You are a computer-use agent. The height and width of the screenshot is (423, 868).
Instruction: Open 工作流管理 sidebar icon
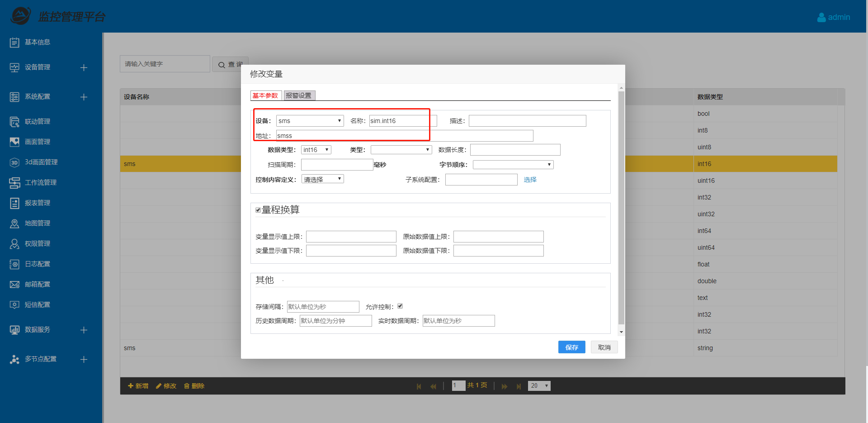14,183
